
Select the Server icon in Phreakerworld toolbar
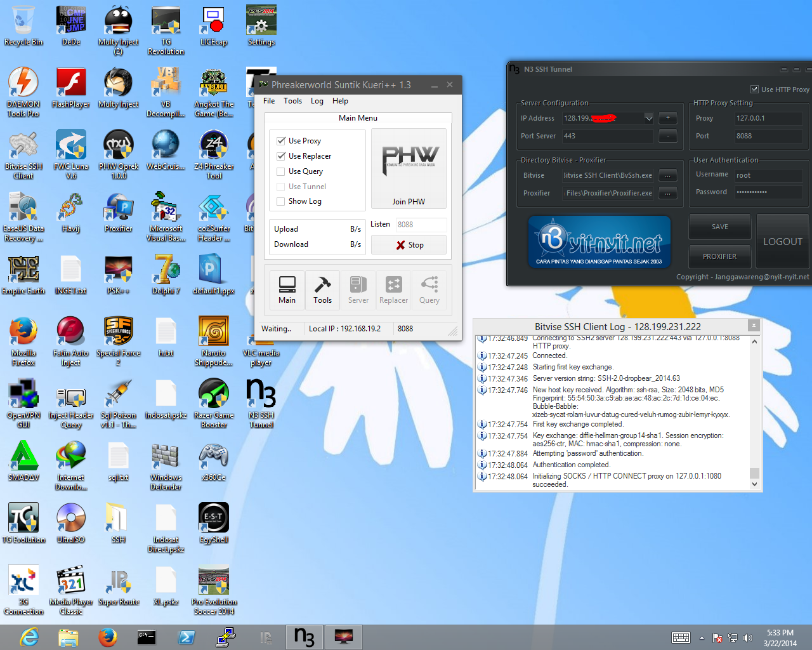click(358, 290)
